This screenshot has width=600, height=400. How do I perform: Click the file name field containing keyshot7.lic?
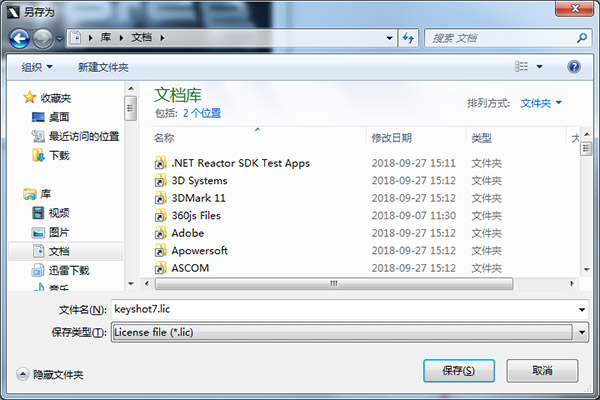click(340, 310)
